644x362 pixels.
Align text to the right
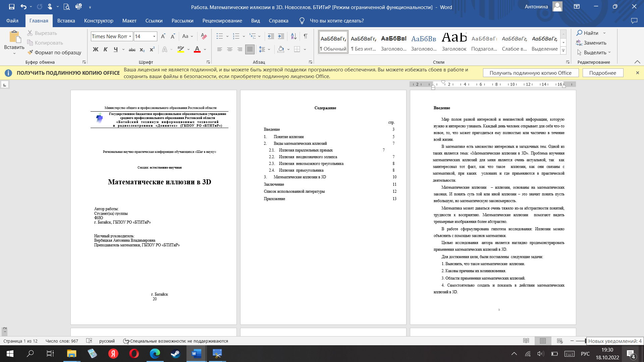pos(240,50)
